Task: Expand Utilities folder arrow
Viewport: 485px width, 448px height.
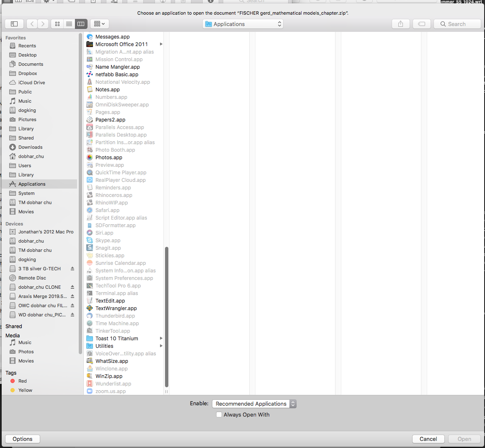Action: [161, 346]
